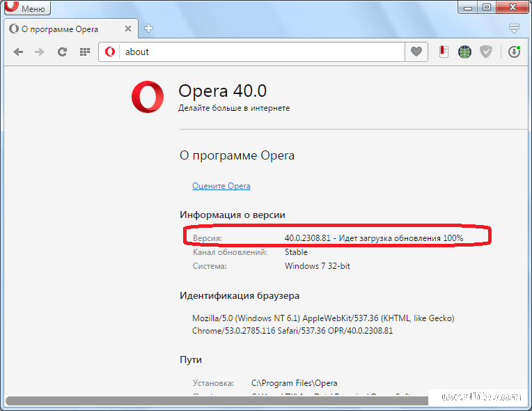This screenshot has width=532, height=411.
Task: Close the 'О программе Opera' tab
Action: (128, 29)
